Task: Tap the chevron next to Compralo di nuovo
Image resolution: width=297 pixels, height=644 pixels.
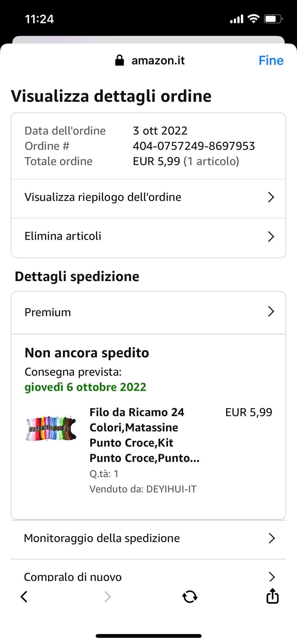Action: click(x=272, y=576)
